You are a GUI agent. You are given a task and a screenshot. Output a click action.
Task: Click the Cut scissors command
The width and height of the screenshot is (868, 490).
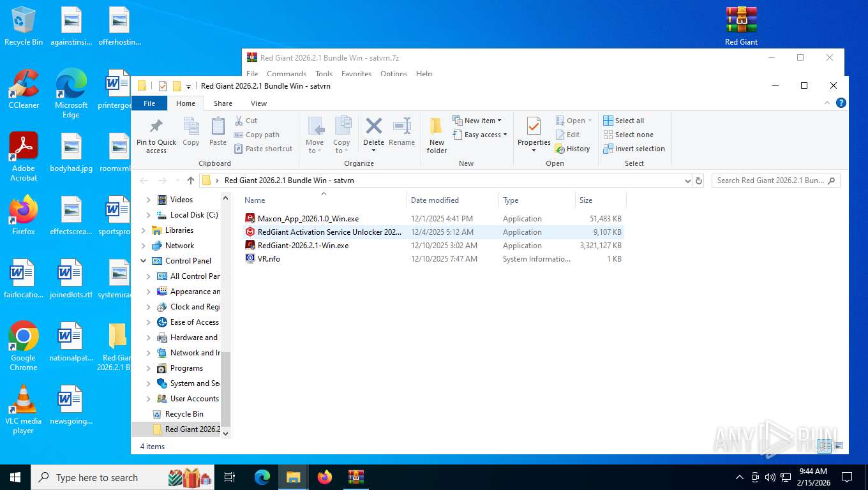click(x=246, y=121)
